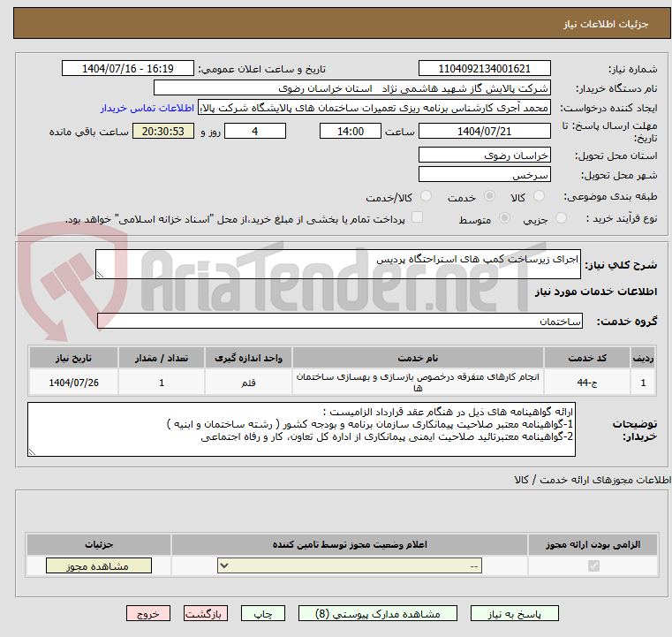Click اعلام وضعیت مجوز توسط تامین کننده header
Viewport: 672px width, 637px height.
pos(350,544)
